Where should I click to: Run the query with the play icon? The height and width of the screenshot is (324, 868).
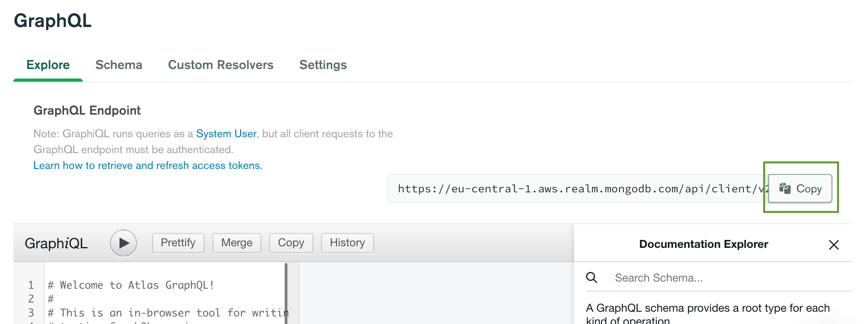click(123, 243)
